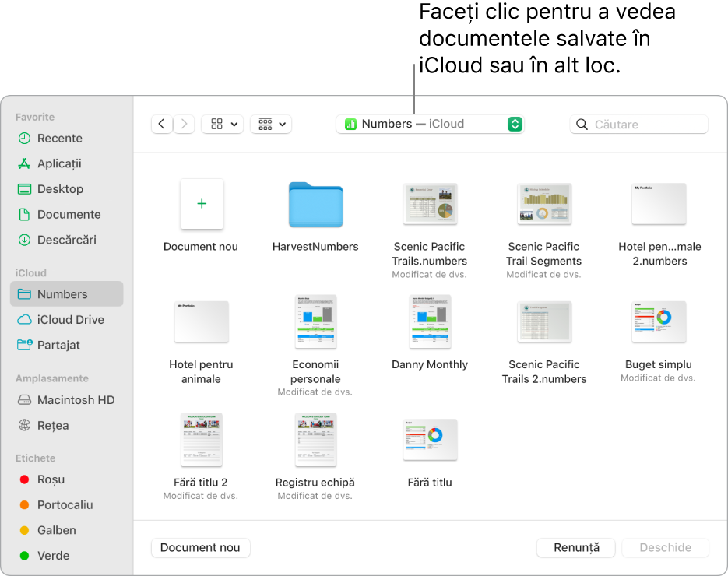The height and width of the screenshot is (576, 728).
Task: Go back with the left chevron button
Action: point(162,124)
